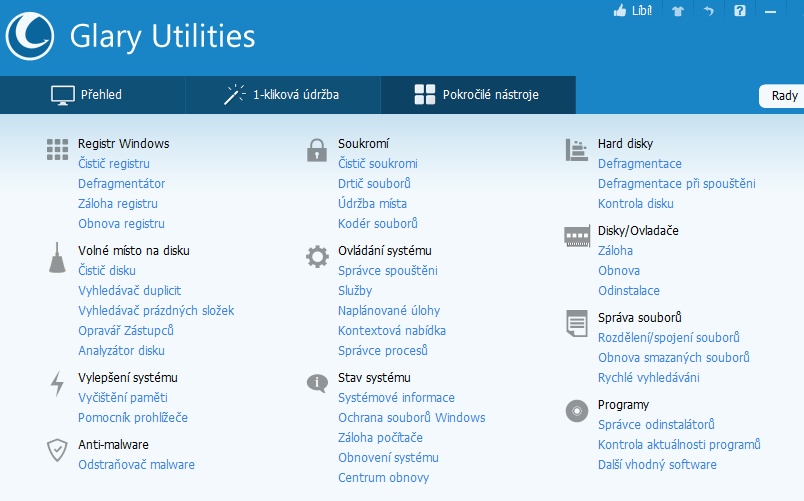804x501 pixels.
Task: Open Defragmentace under Hard disky
Action: coord(639,164)
